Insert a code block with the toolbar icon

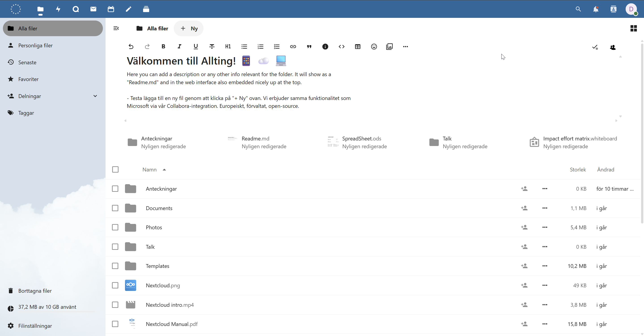pos(341,47)
